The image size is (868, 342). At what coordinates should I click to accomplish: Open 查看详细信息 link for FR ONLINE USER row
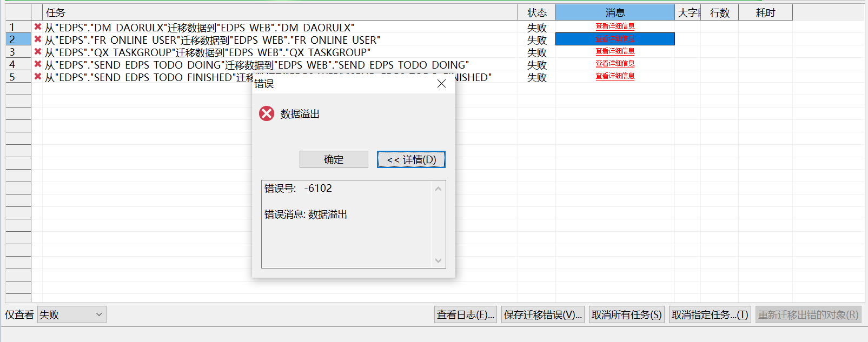615,38
